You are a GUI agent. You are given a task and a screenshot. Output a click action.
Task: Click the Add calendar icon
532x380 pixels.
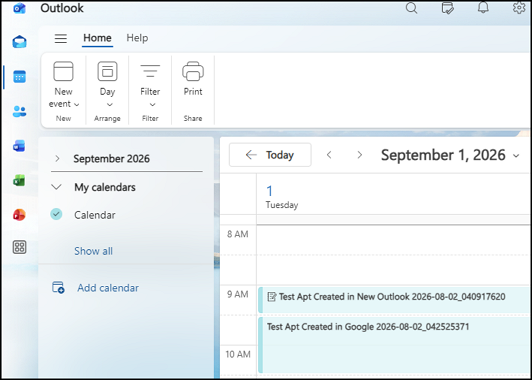coord(58,287)
